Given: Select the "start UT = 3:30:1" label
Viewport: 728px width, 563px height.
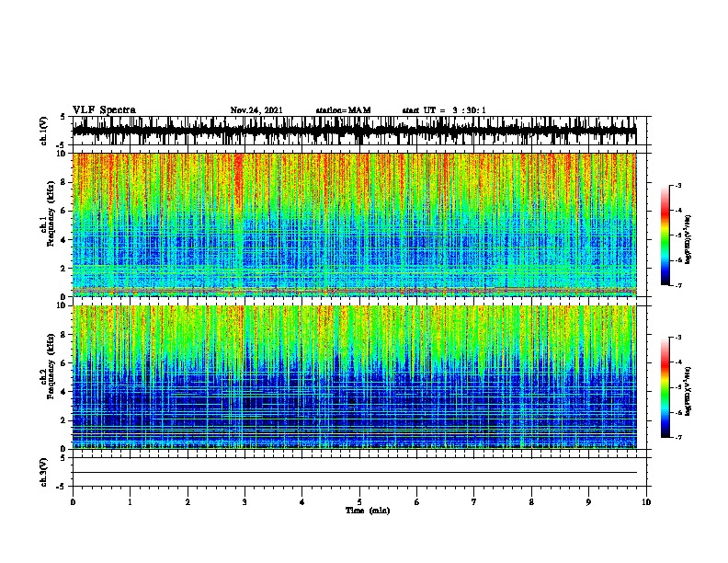Looking at the screenshot, I should tap(444, 110).
